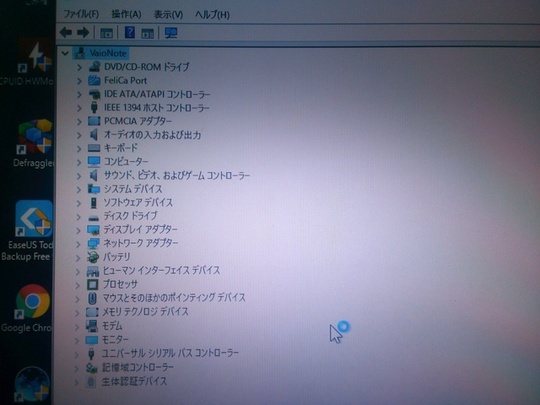540x405 pixels.
Task: Click the IDE ATA/ATAPI controller icon
Action: (x=94, y=94)
